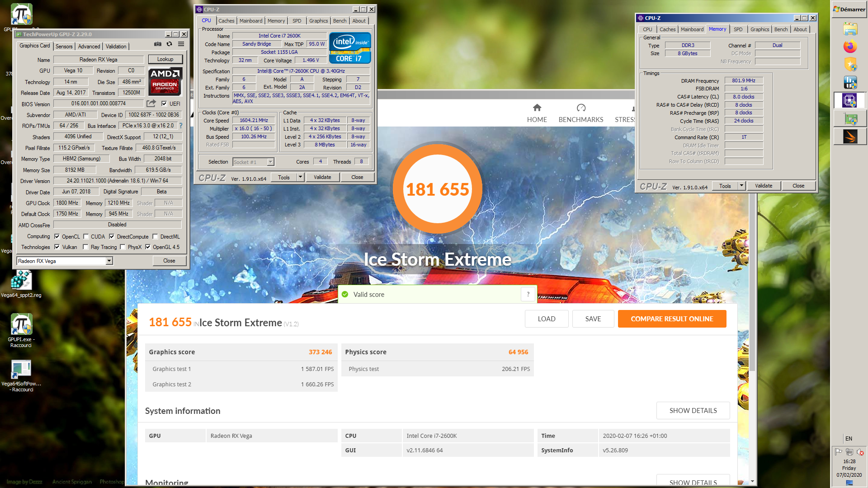This screenshot has height=488, width=868.
Task: Switch to GPU-Z Advanced tab
Action: click(x=89, y=46)
